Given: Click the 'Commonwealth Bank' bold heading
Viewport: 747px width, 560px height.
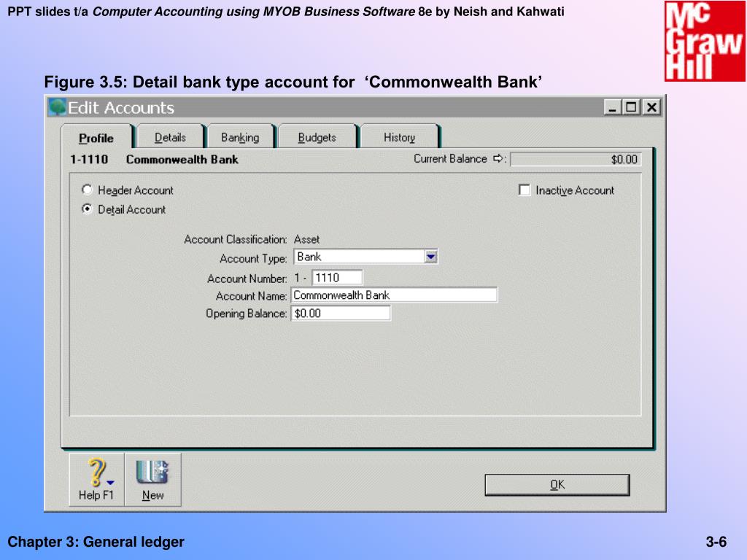Looking at the screenshot, I should 182,159.
